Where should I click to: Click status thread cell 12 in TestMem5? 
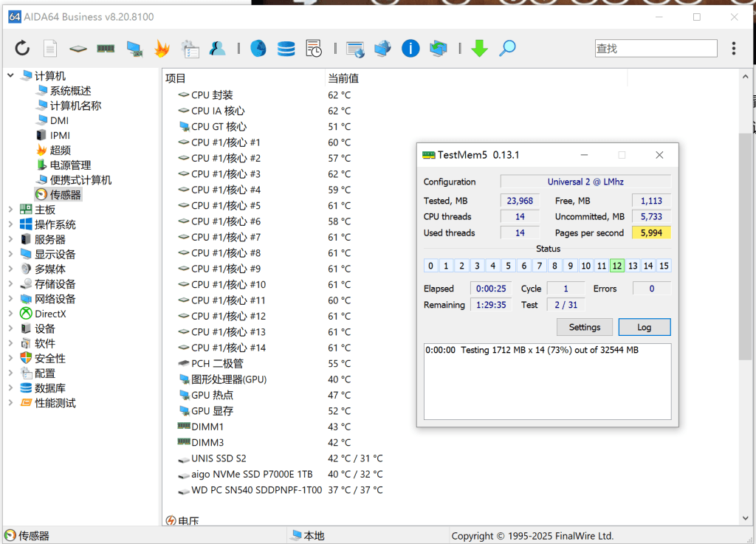click(616, 266)
